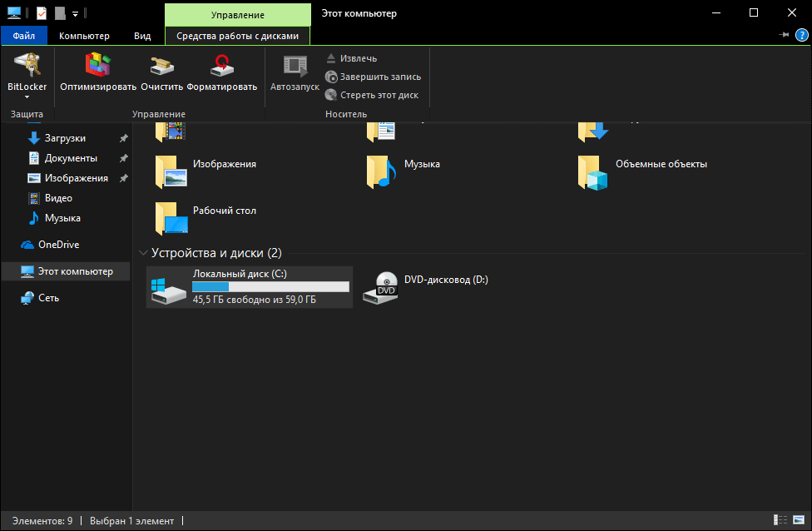812x531 pixels.
Task: Click the new folder quick access icon
Action: pyautogui.click(x=60, y=13)
